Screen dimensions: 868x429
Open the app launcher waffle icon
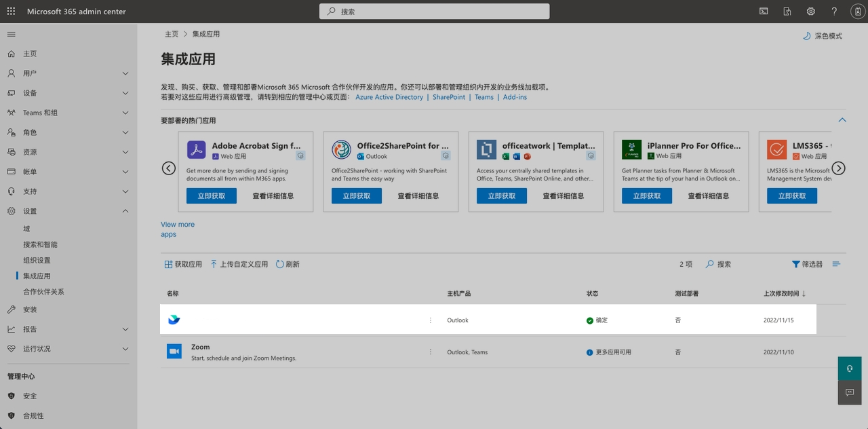click(11, 12)
